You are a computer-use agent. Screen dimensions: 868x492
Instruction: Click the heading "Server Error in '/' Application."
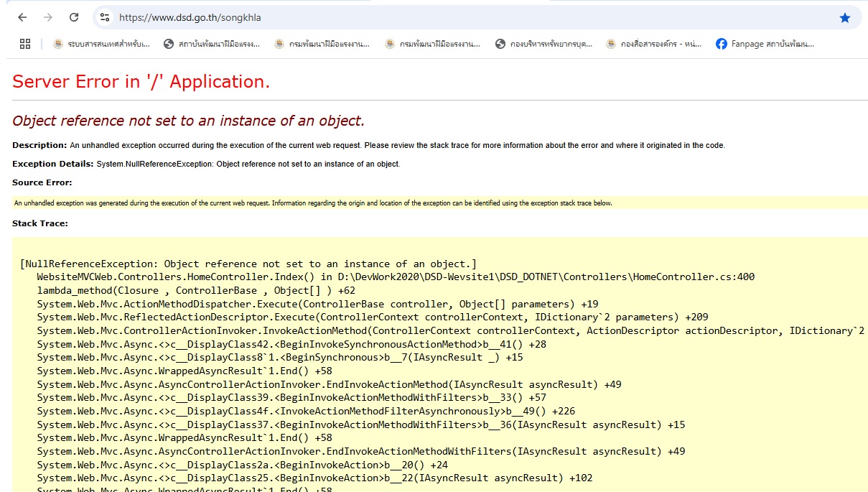[x=141, y=82]
